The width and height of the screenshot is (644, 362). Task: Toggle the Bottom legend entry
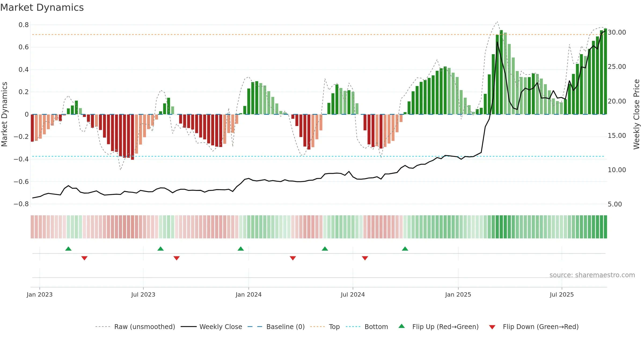pos(367,327)
